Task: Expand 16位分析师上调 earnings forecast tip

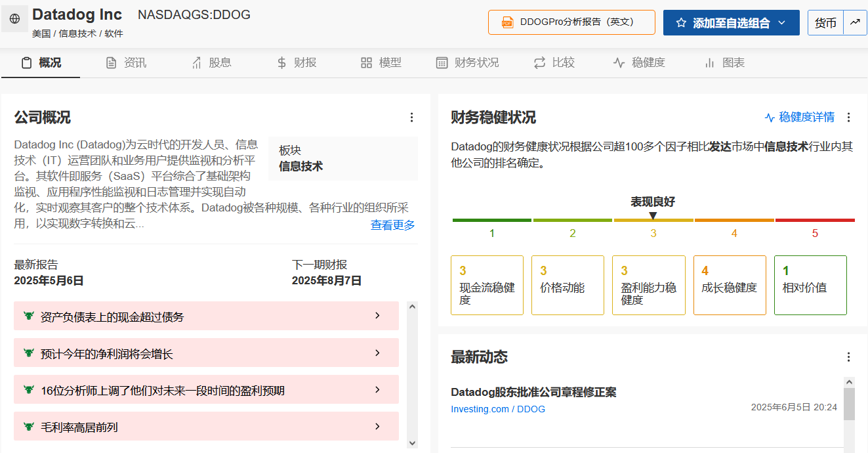Action: pos(206,390)
